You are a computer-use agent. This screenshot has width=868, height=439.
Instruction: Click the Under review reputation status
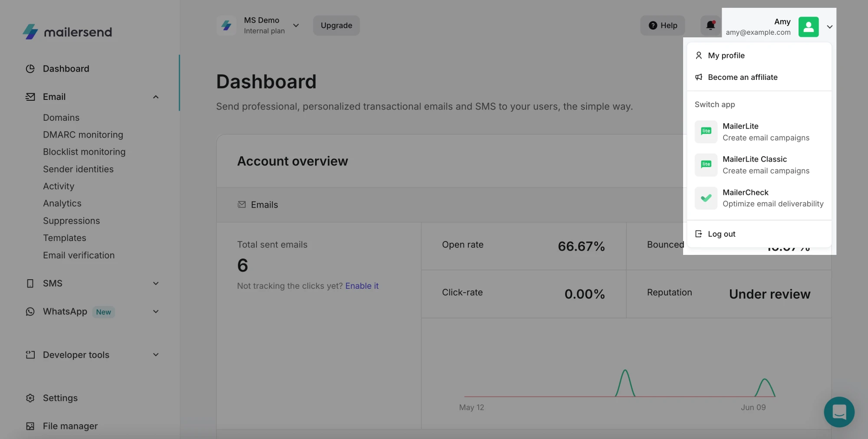coord(769,294)
